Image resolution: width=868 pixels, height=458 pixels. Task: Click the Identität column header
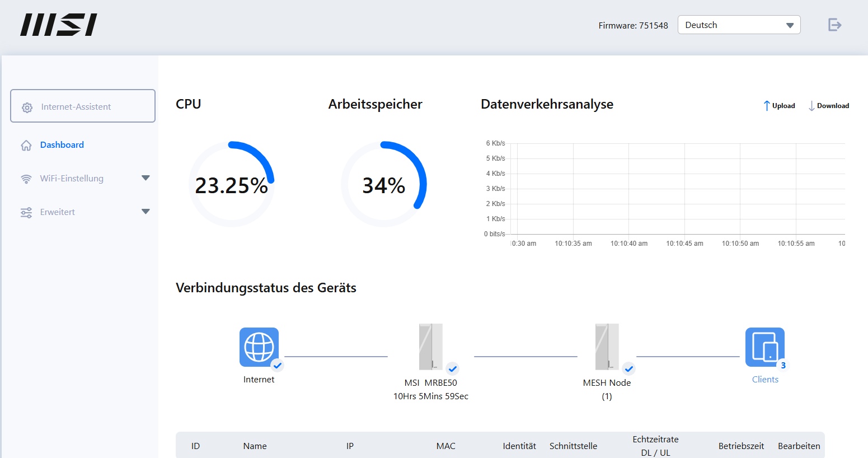click(x=519, y=446)
